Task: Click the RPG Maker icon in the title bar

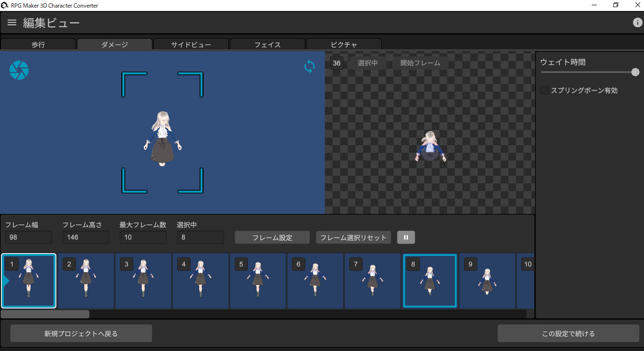Action: click(x=5, y=5)
